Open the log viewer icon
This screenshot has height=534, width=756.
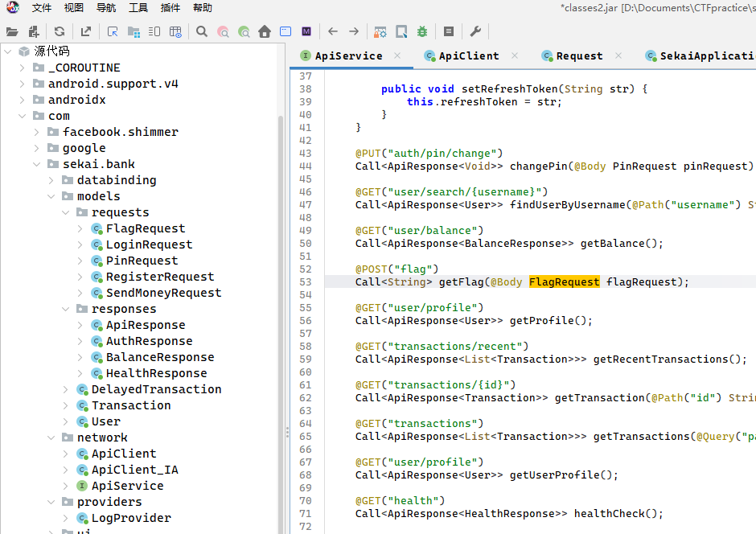449,32
